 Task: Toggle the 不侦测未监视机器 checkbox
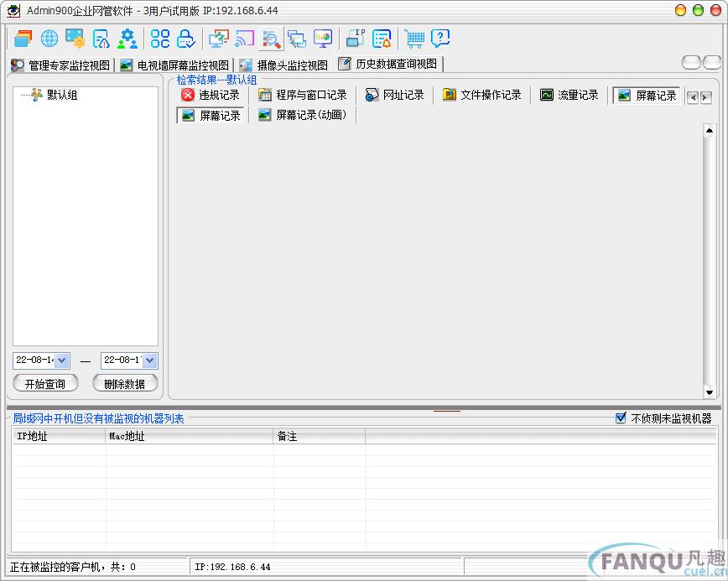[x=621, y=418]
